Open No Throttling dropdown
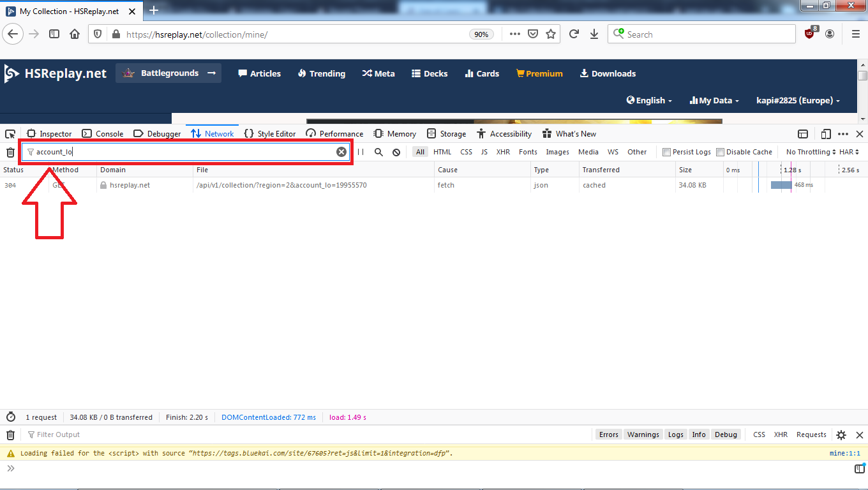The height and width of the screenshot is (490, 868). point(811,152)
